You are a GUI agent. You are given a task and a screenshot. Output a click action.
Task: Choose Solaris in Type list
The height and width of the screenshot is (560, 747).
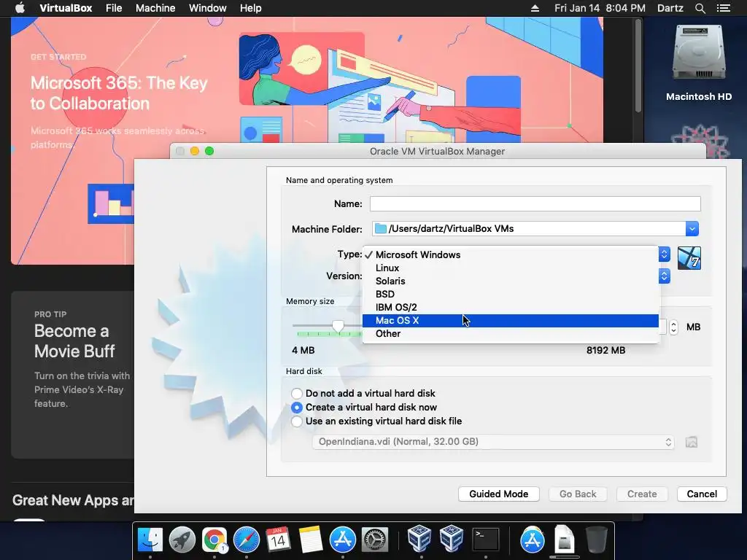point(510,281)
